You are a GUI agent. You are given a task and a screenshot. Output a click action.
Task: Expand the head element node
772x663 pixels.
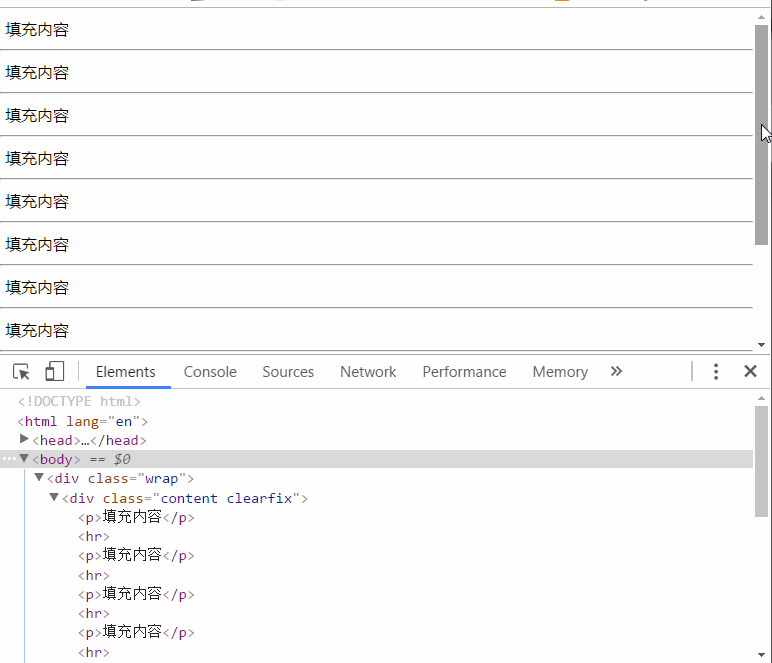(24, 439)
